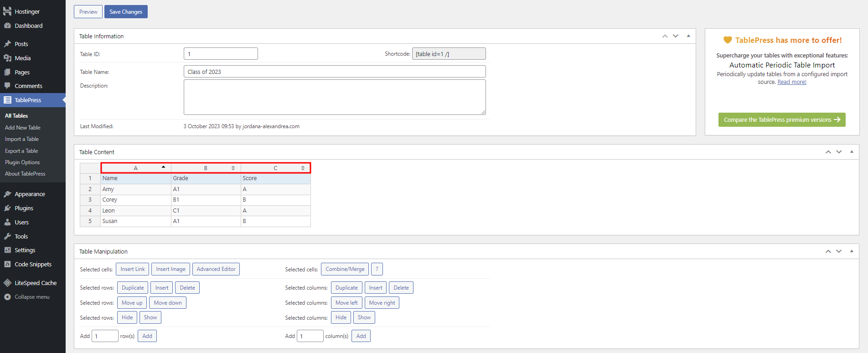
Task: Follow the Read more! link
Action: coord(791,82)
